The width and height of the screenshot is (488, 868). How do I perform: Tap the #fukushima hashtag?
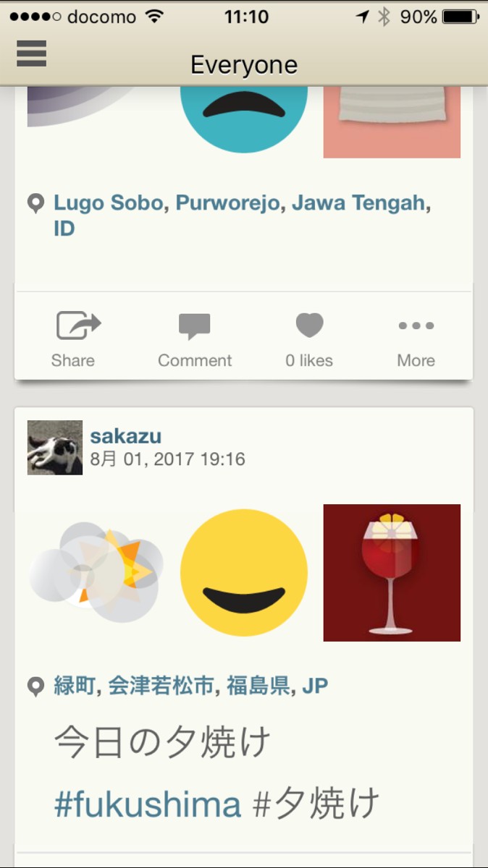coord(148,804)
